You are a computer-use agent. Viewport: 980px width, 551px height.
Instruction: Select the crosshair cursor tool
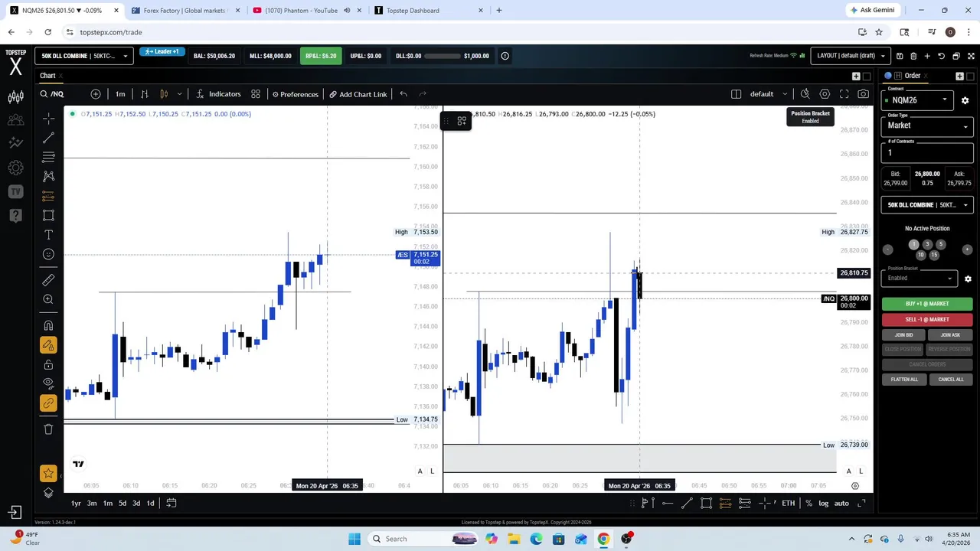(48, 119)
